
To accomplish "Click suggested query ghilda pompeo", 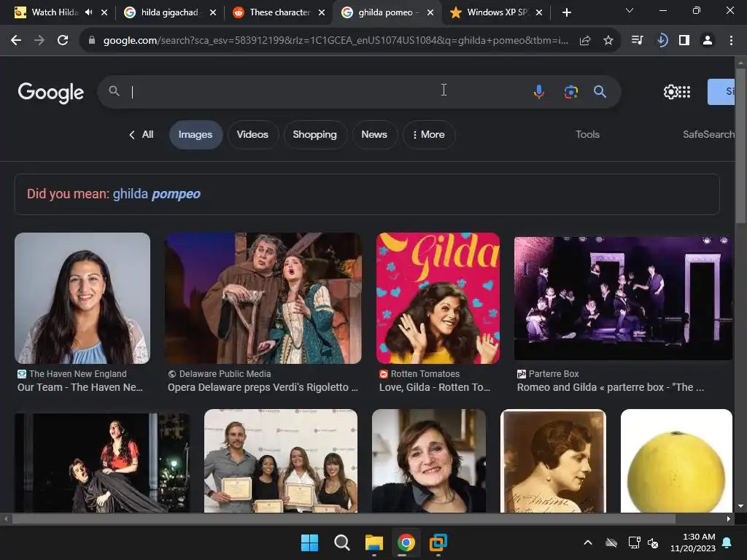I will point(156,194).
